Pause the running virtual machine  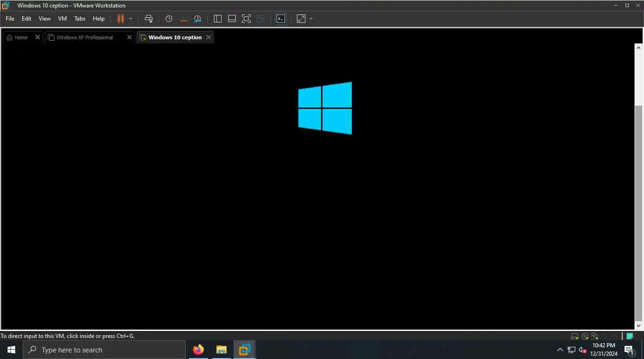pyautogui.click(x=120, y=19)
